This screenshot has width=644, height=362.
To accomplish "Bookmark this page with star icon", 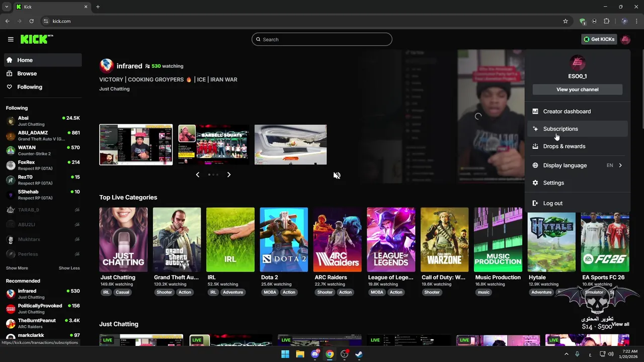I will point(566,21).
